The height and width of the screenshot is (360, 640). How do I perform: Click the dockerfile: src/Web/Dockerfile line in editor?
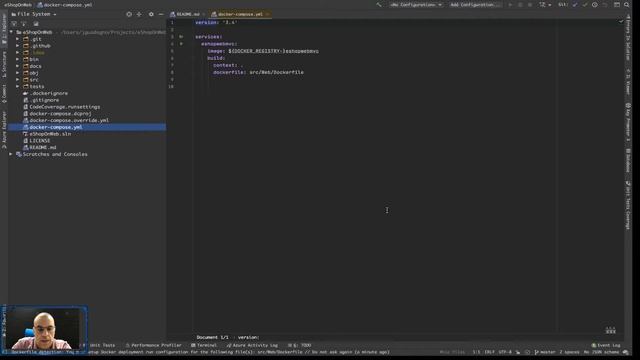(258, 72)
